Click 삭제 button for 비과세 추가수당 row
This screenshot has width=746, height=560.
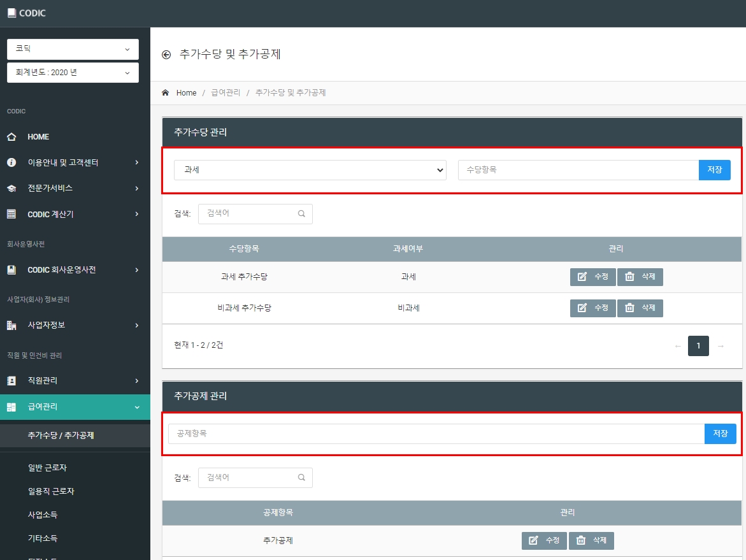tap(640, 308)
